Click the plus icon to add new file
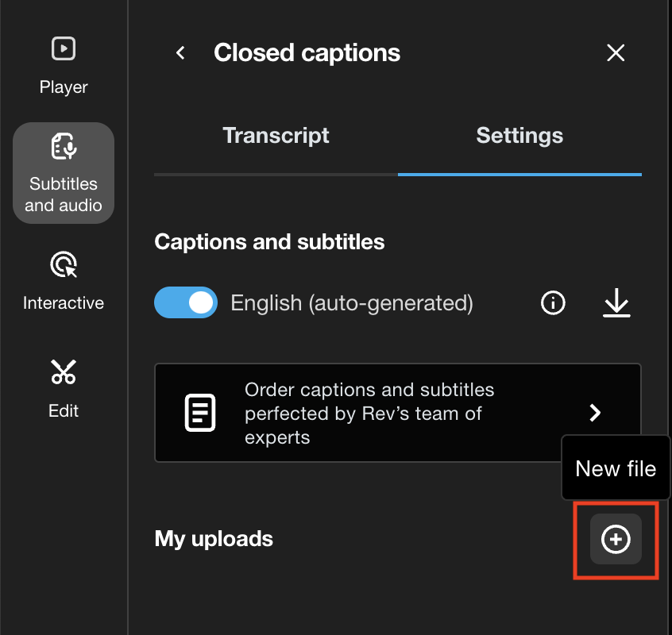Viewport: 672px width, 635px height. point(616,539)
